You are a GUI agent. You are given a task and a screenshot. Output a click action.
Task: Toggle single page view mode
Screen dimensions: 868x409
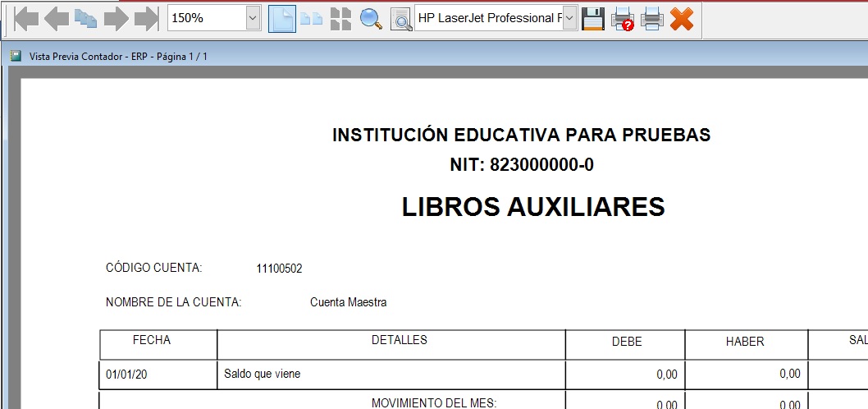pos(281,18)
